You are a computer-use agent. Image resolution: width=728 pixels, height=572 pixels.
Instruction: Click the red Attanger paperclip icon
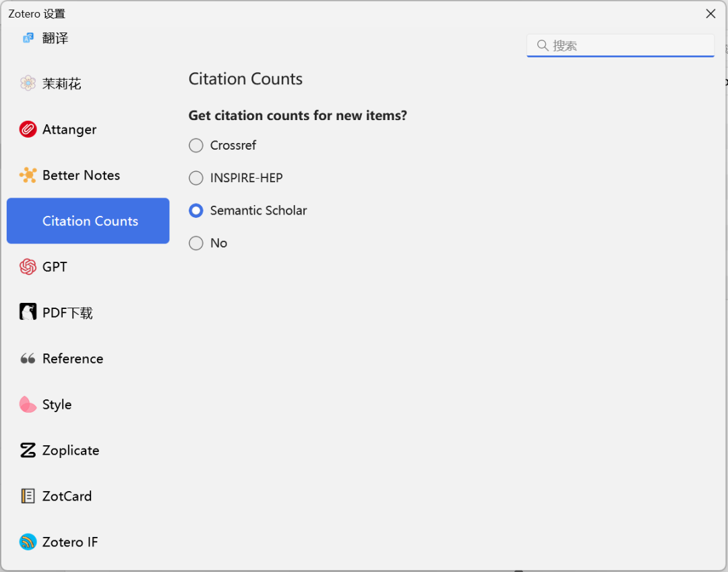tap(28, 130)
